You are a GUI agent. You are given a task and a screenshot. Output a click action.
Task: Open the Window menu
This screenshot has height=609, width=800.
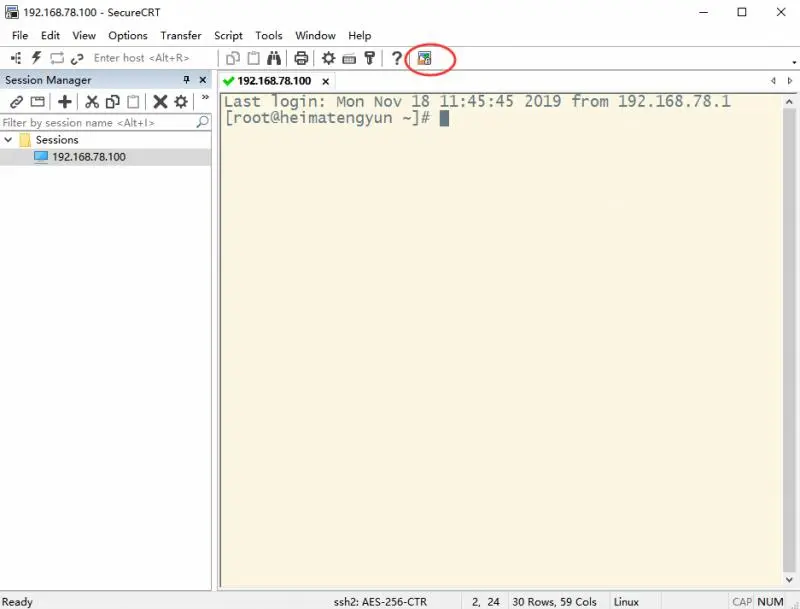[315, 35]
